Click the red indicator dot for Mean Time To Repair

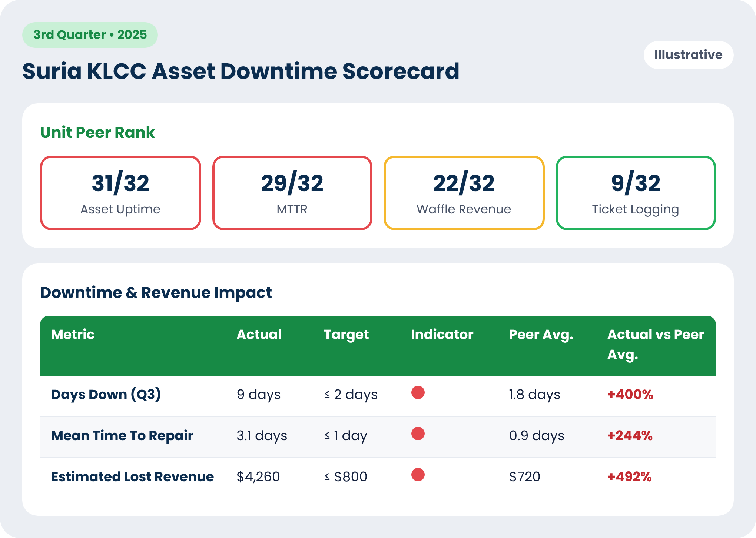(418, 434)
